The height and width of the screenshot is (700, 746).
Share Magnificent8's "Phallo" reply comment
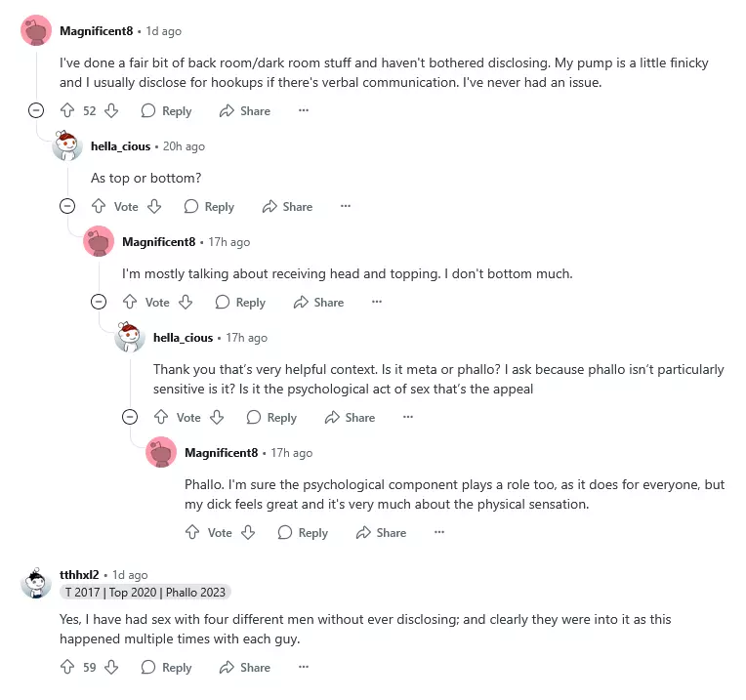pyautogui.click(x=381, y=533)
